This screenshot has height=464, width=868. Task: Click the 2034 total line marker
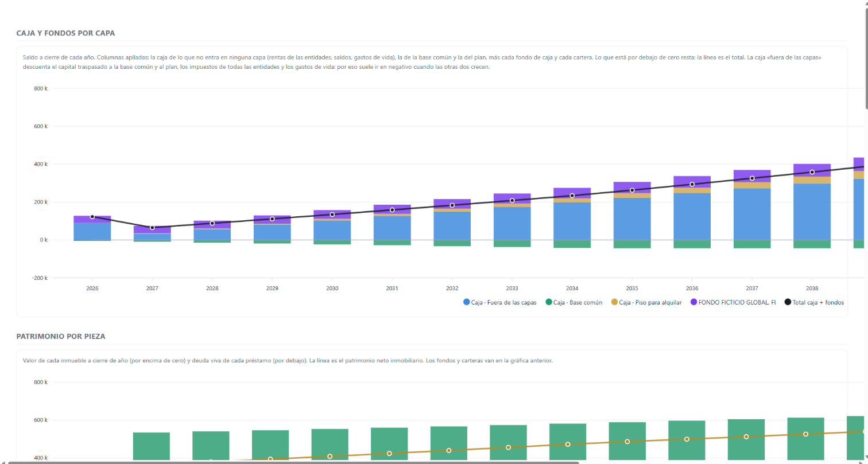pyautogui.click(x=572, y=196)
